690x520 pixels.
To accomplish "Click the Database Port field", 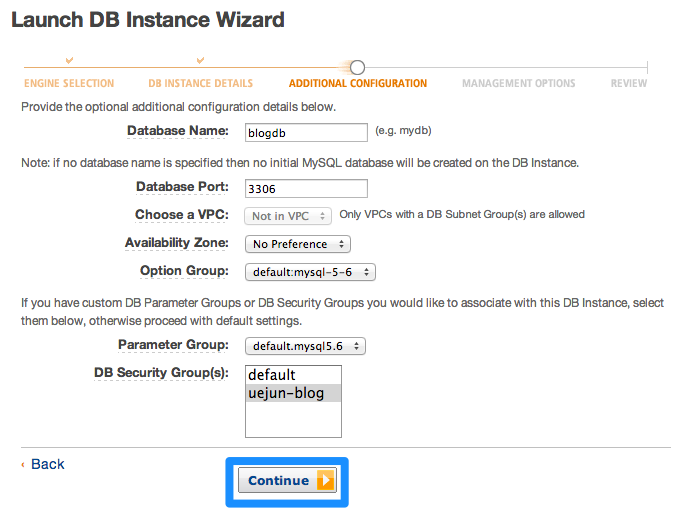I will pyautogui.click(x=306, y=188).
